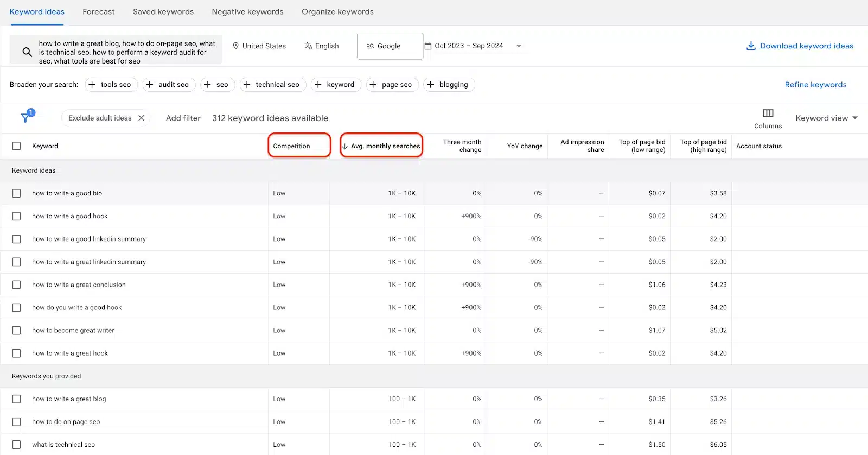
Task: Click the Keyword column header
Action: (x=45, y=146)
